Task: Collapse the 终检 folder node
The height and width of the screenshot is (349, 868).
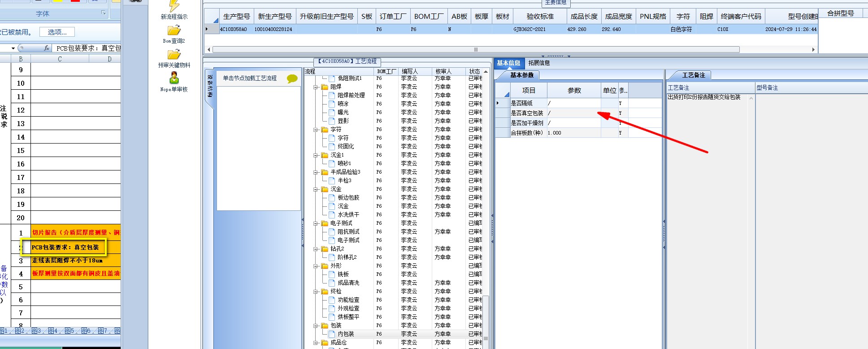Action: 316,292
